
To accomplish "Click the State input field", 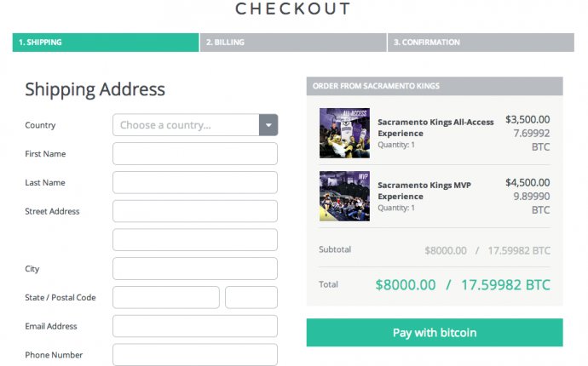I will 166,297.
